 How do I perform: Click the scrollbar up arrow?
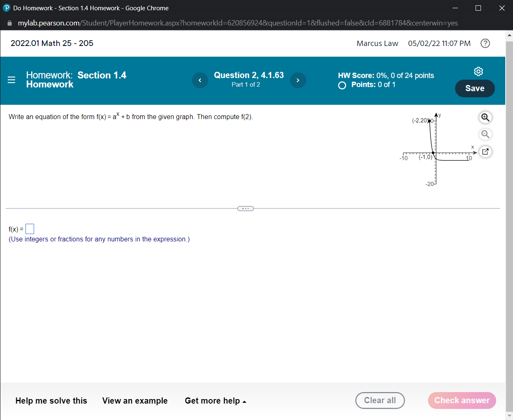coord(509,35)
